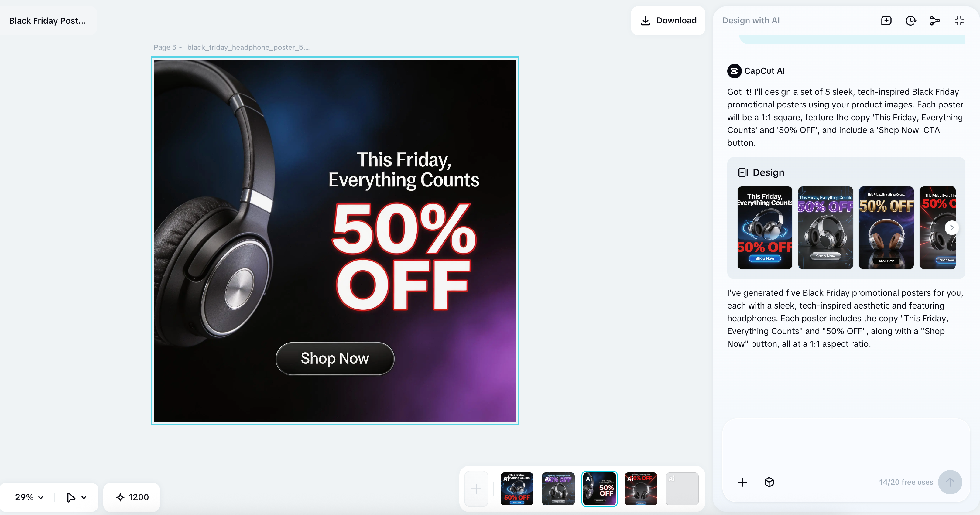Expand the cursor tool dropdown arrow
Viewport: 980px width, 515px height.
pyautogui.click(x=84, y=497)
